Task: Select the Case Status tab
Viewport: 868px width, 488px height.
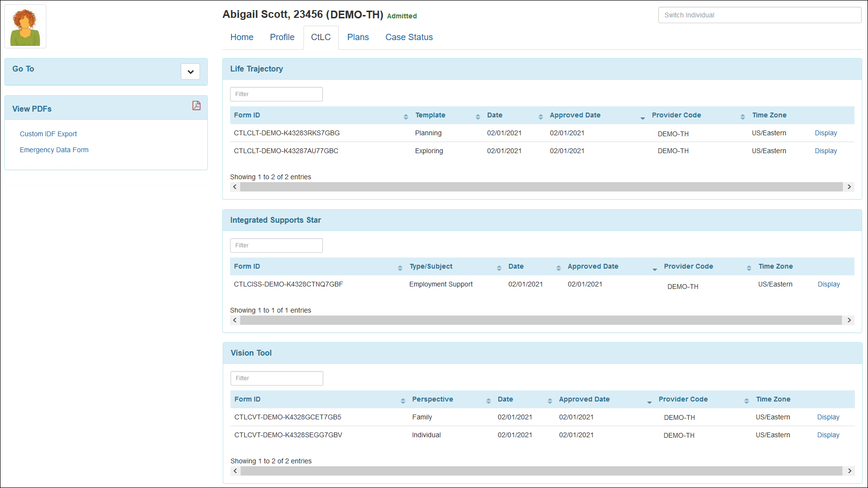Action: click(x=408, y=37)
